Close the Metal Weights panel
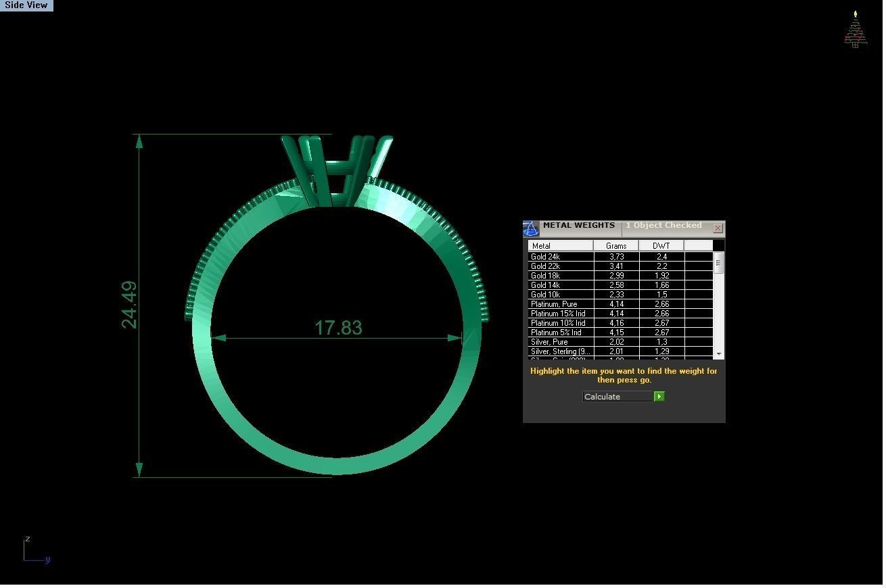 (718, 228)
